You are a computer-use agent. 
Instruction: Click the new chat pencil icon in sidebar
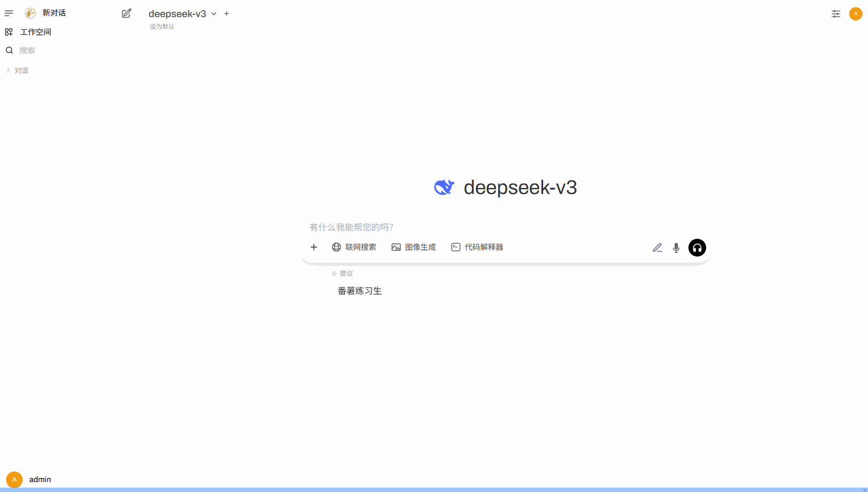point(127,13)
